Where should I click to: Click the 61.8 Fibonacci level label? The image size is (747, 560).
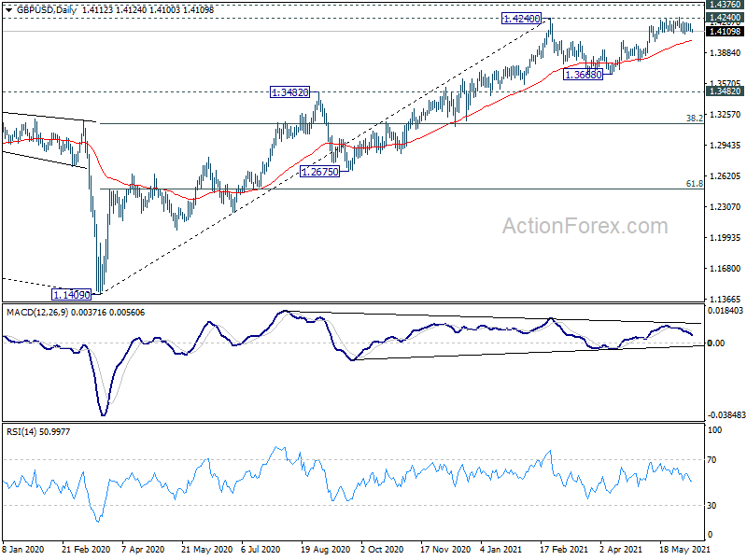694,183
